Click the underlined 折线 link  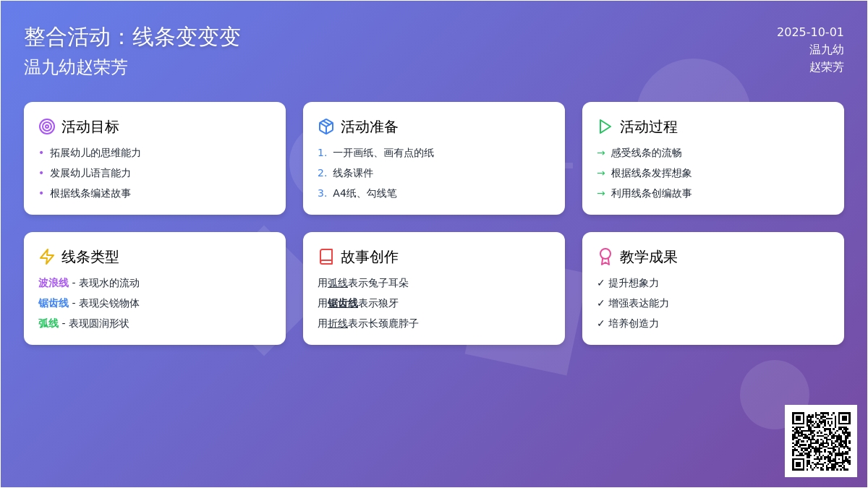point(338,323)
